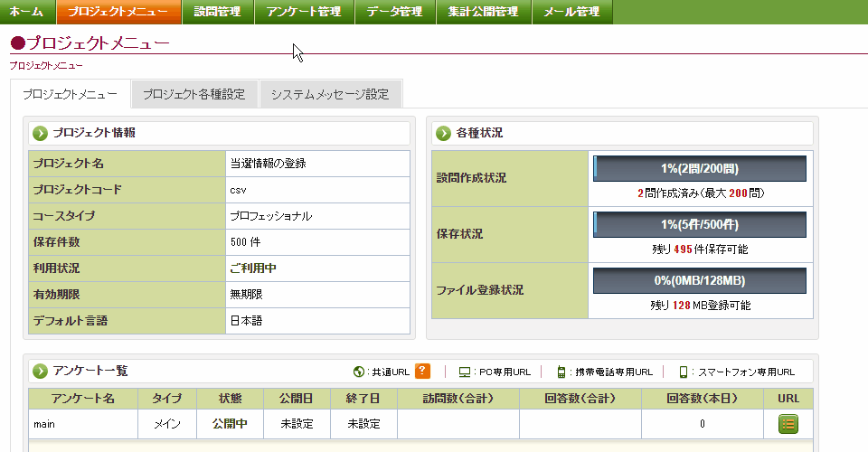
Task: Open the URL list icon for main
Action: pyautogui.click(x=788, y=423)
